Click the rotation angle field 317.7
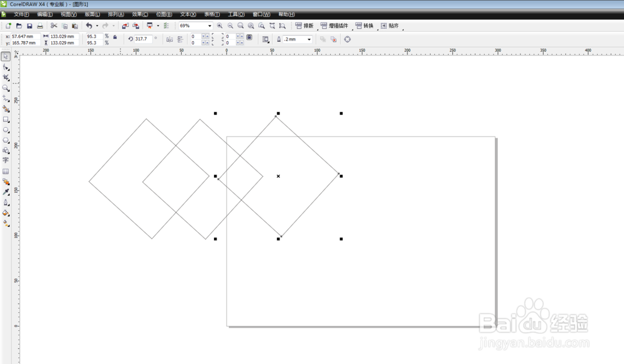624x364 pixels. (x=143, y=39)
